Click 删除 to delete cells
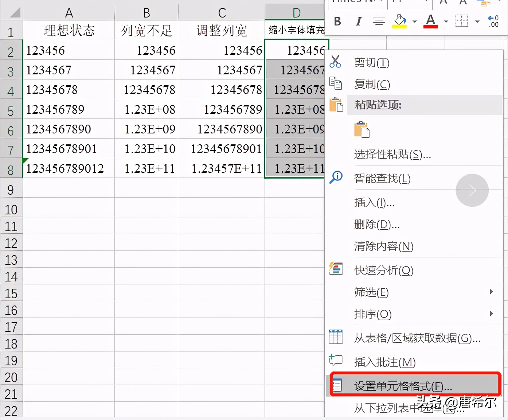 tap(376, 225)
